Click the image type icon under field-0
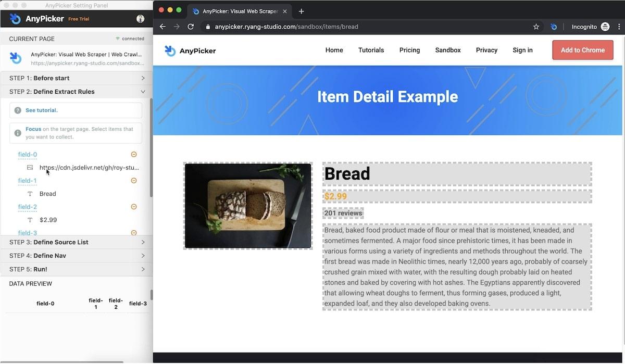Image resolution: width=625 pixels, height=364 pixels. (30, 168)
